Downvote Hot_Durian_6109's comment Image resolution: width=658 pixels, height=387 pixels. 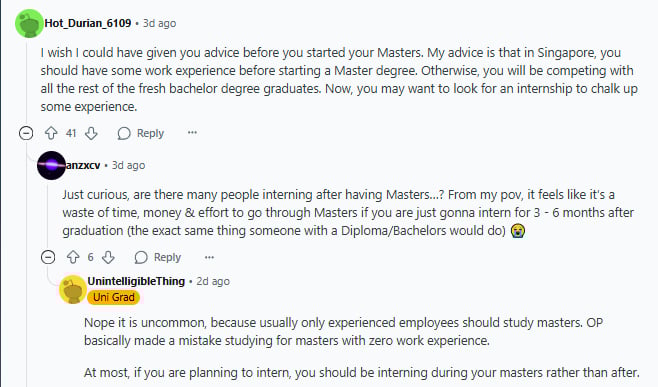click(91, 133)
